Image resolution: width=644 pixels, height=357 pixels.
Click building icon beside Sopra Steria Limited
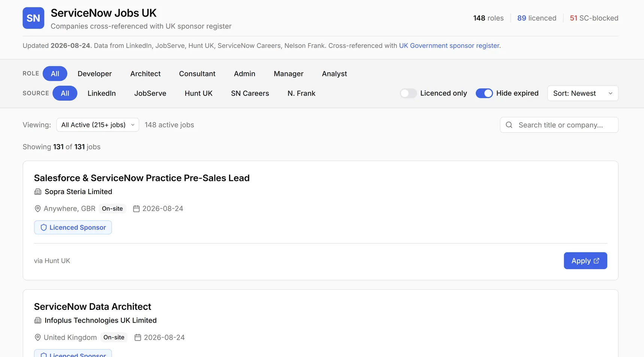tap(38, 192)
